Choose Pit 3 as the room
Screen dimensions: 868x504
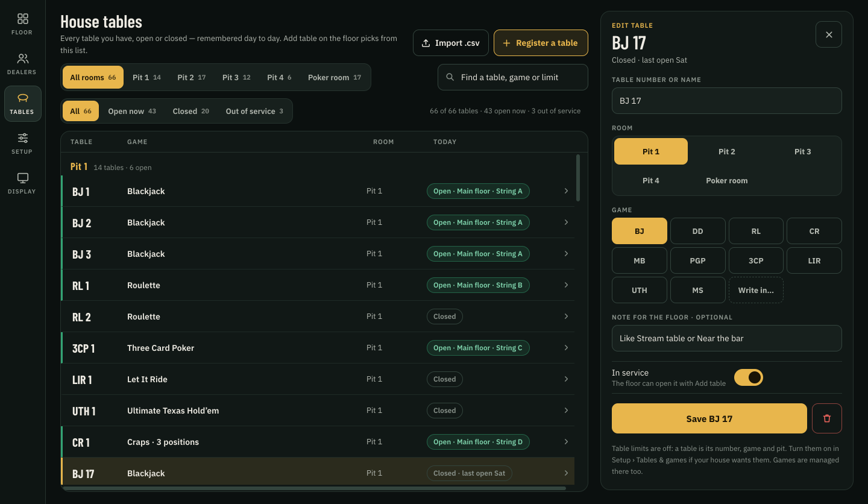[x=802, y=151]
